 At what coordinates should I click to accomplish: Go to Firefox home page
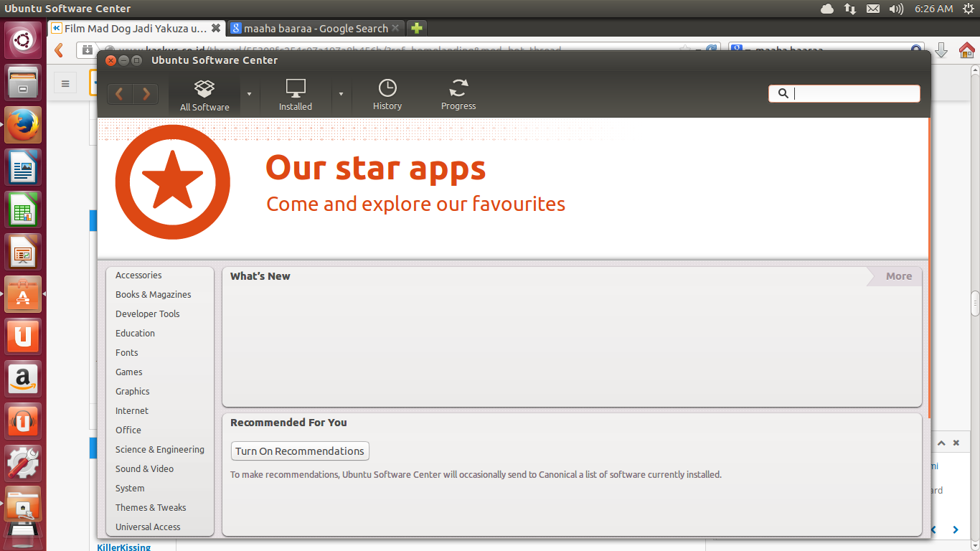click(x=966, y=50)
